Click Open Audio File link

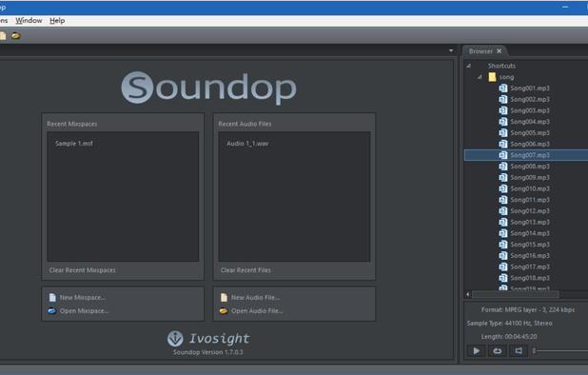[x=257, y=311]
